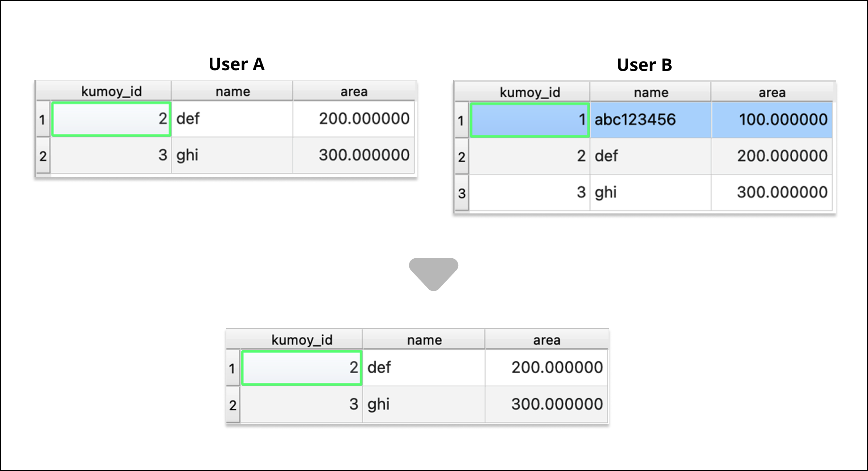The height and width of the screenshot is (471, 868).
Task: Click area column header in User B table
Action: tap(772, 92)
